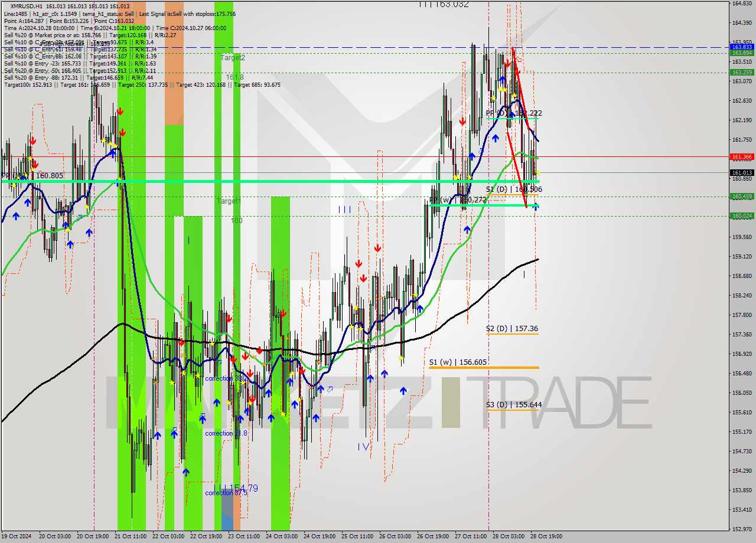Click the black 161.013 current price tag
The height and width of the screenshot is (543, 756).
point(742,173)
